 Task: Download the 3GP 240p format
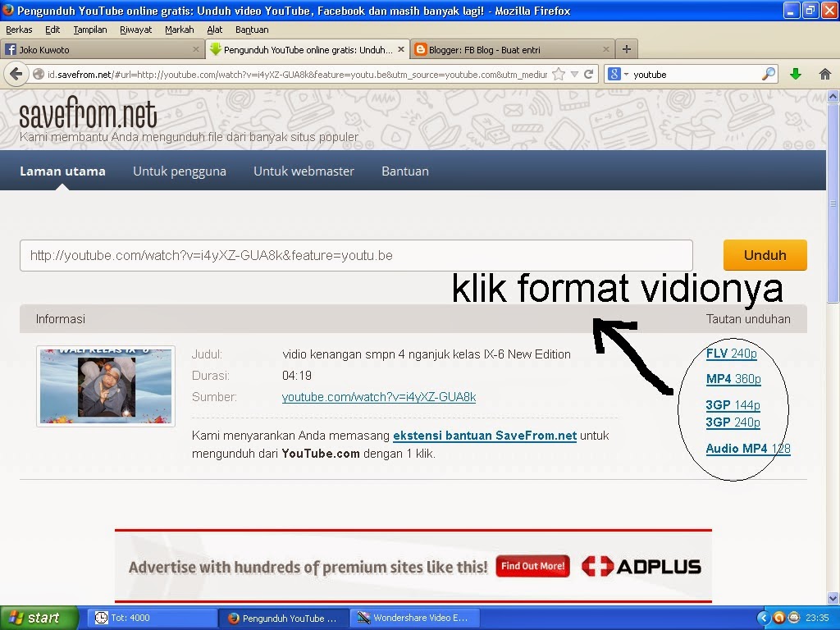(733, 422)
